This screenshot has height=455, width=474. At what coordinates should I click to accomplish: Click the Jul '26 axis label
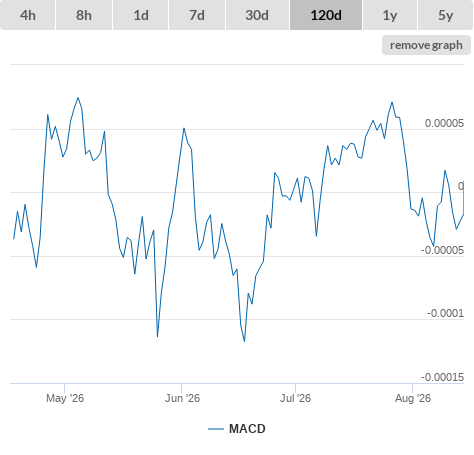click(x=295, y=398)
